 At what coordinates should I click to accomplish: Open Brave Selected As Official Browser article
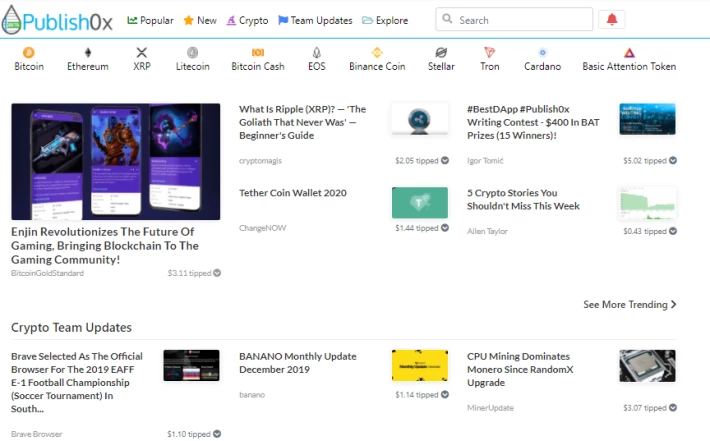[x=77, y=382]
